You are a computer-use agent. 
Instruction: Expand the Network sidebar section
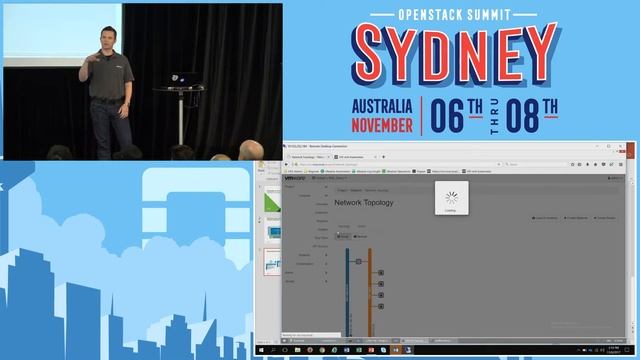pos(312,255)
